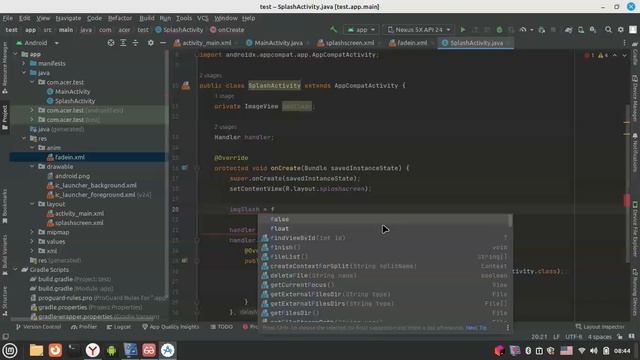Toggle the Running Devices side panel
The height and width of the screenshot is (360, 640).
click(x=635, y=293)
